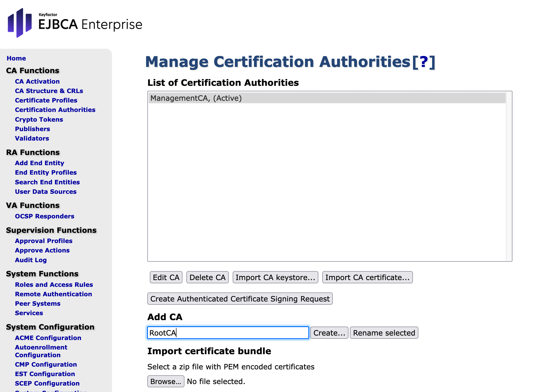Click the Keyfactor EJBCA logo icon

click(20, 23)
